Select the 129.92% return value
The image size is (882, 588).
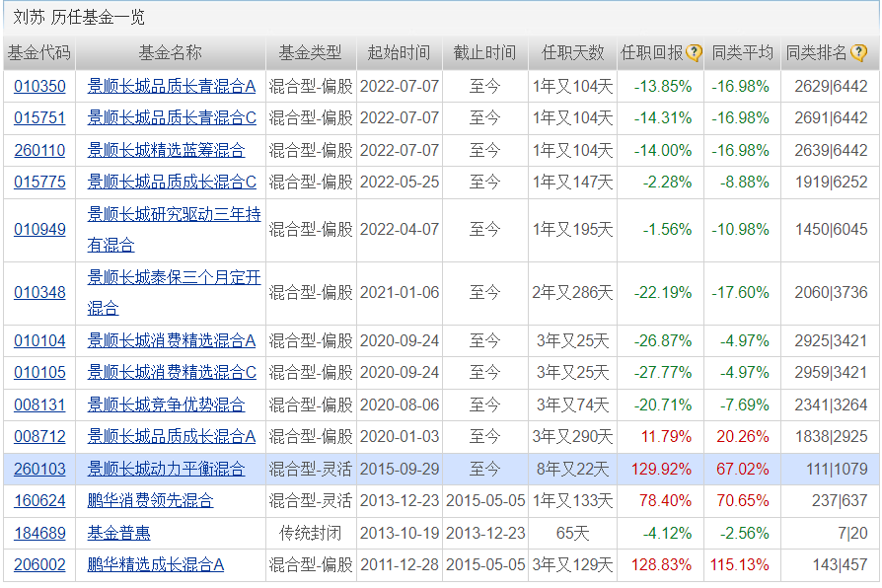661,469
